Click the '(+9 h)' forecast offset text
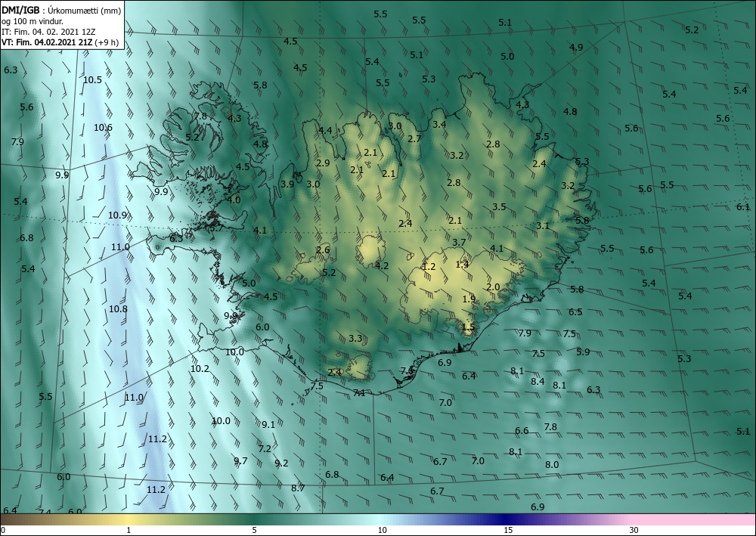Image resolution: width=756 pixels, height=536 pixels. (x=107, y=42)
